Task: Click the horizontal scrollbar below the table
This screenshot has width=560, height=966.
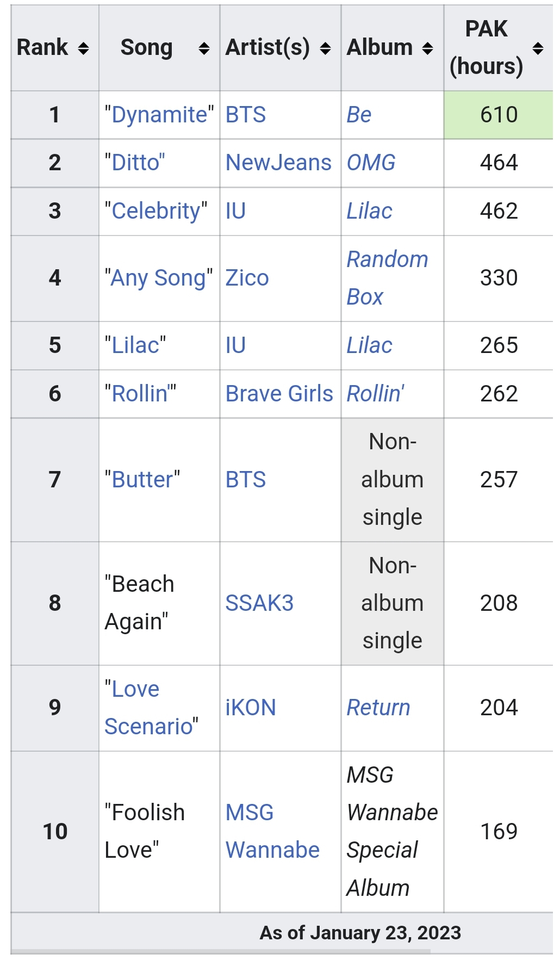Action: 221,952
